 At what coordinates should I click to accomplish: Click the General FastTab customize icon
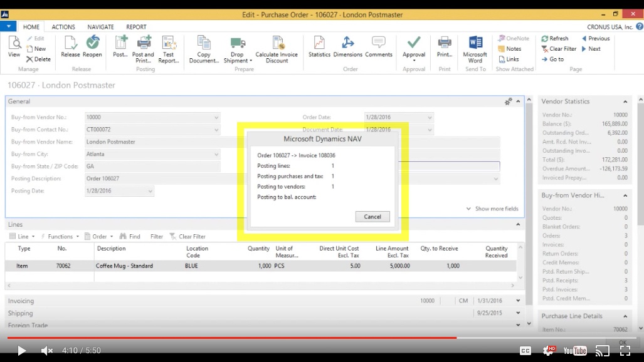(508, 101)
